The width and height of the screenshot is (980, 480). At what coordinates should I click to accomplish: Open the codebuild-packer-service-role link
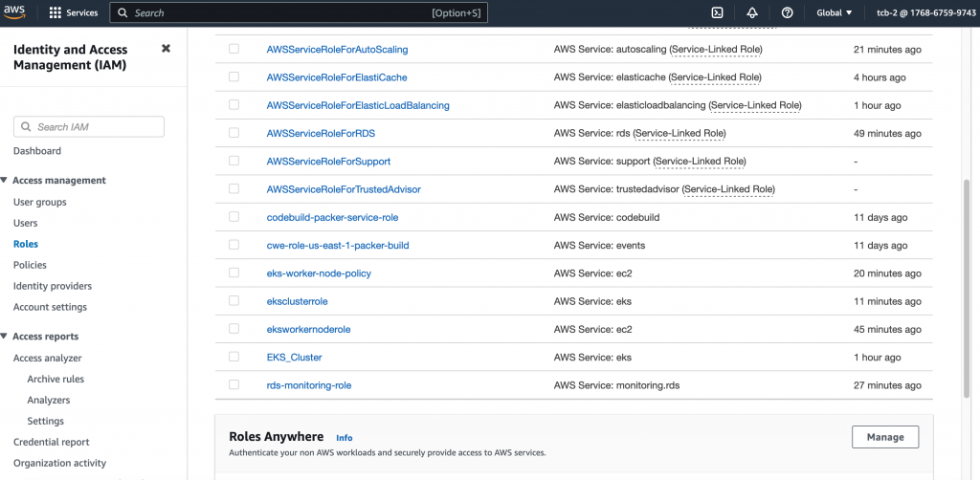click(332, 217)
